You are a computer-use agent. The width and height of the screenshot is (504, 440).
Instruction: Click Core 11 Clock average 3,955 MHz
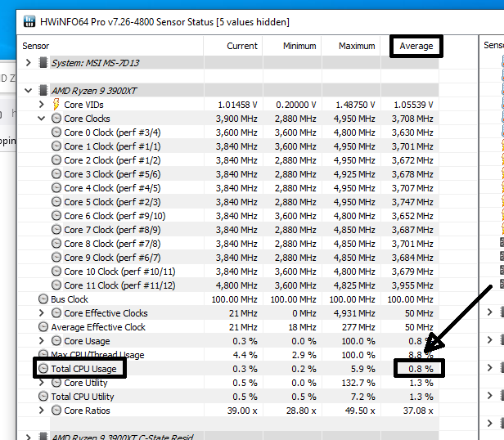tap(412, 285)
